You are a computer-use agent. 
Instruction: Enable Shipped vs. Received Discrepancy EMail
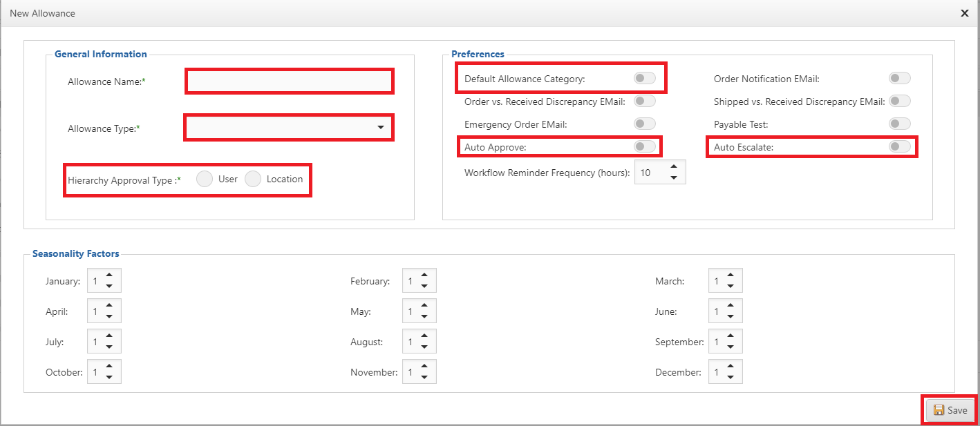899,101
